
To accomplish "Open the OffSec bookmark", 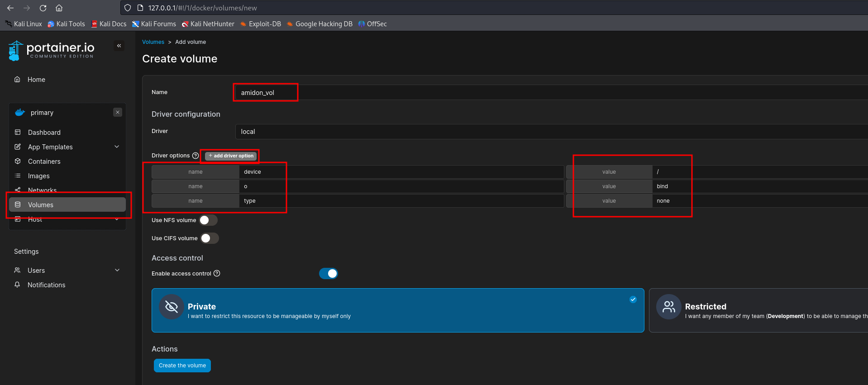I will [372, 24].
